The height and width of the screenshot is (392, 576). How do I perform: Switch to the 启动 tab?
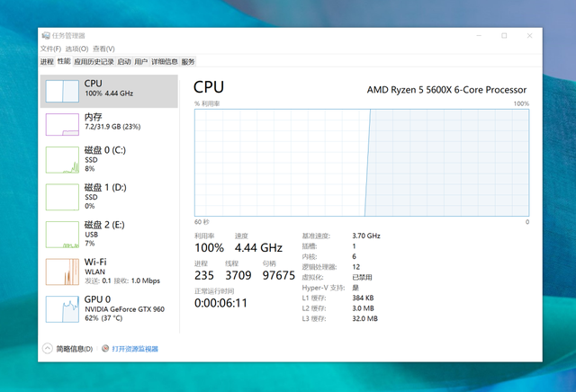(124, 62)
